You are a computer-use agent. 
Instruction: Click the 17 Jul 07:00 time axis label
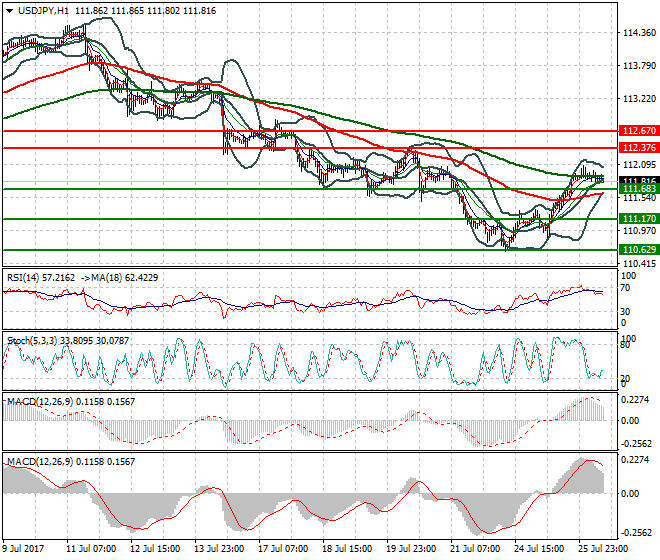[283, 549]
